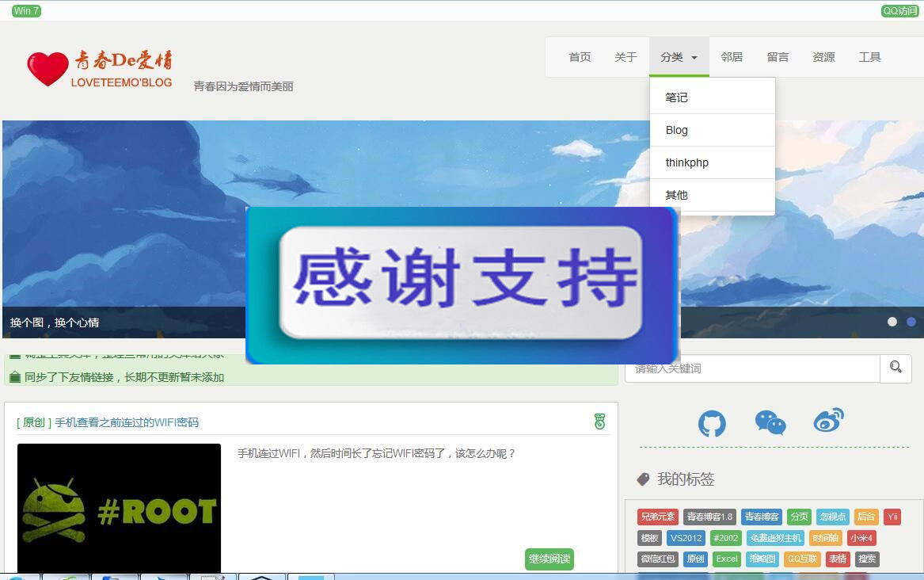Choose Blog from the category dropdown
The image size is (924, 580).
coord(713,130)
